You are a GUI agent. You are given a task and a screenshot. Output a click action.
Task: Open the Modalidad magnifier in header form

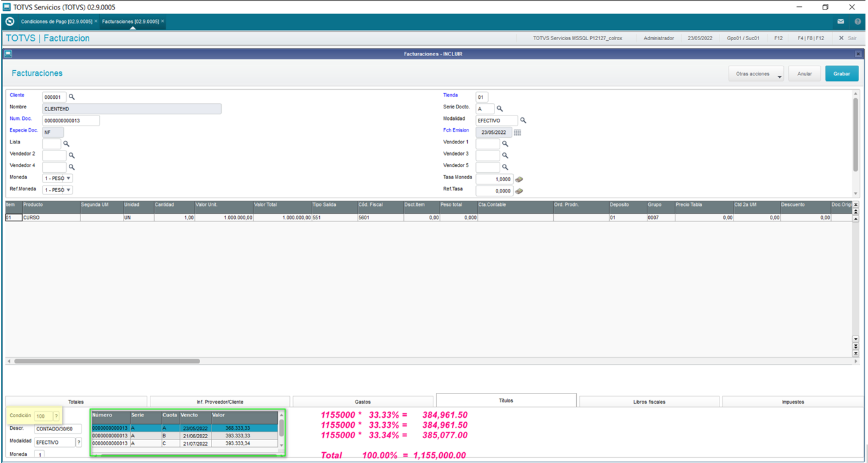pos(523,120)
